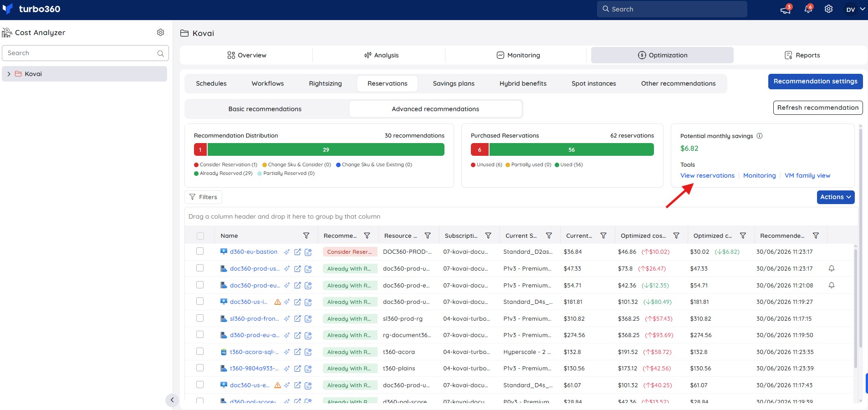This screenshot has height=410, width=868.
Task: Go to Savings plans sub-tab
Action: [454, 83]
